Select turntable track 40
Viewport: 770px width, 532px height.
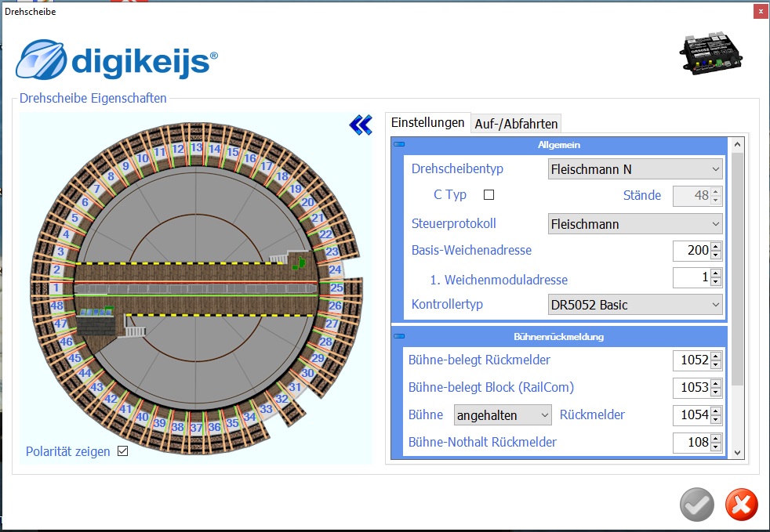coord(143,417)
